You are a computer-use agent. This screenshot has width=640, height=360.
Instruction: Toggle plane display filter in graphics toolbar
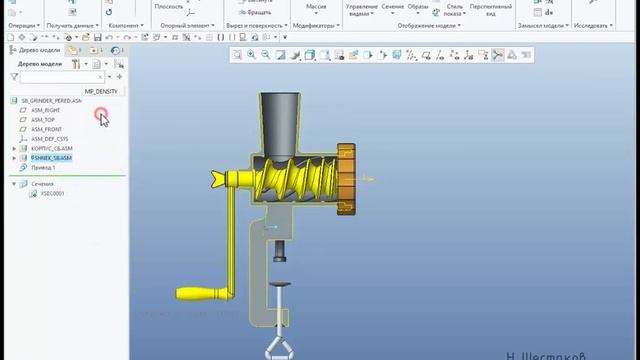pyautogui.click(x=426, y=55)
